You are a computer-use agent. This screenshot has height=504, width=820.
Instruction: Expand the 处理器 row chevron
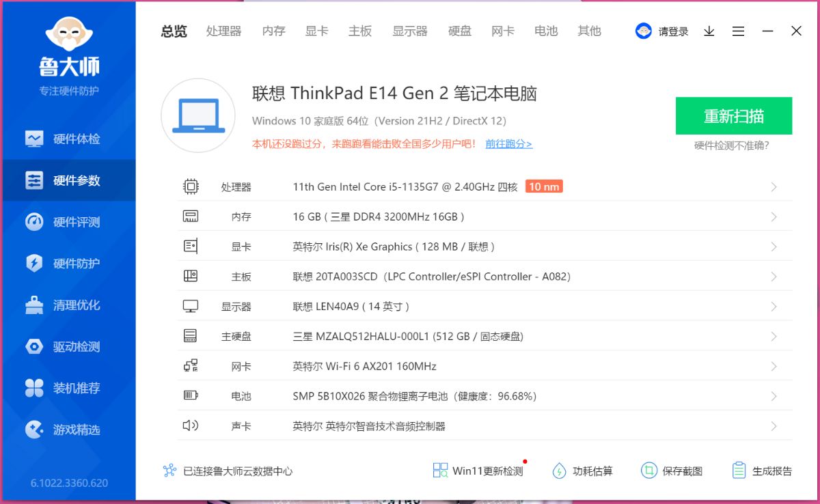click(x=774, y=187)
